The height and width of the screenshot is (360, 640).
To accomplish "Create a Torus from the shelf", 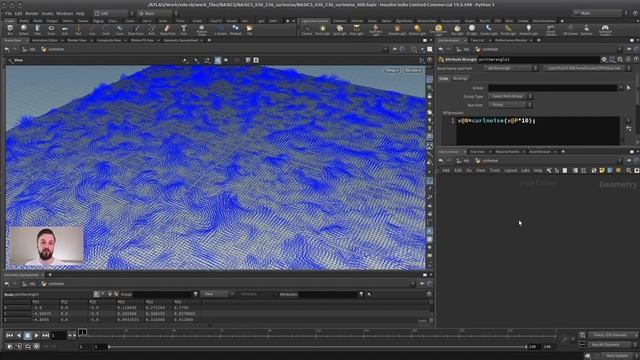I will click(51, 29).
